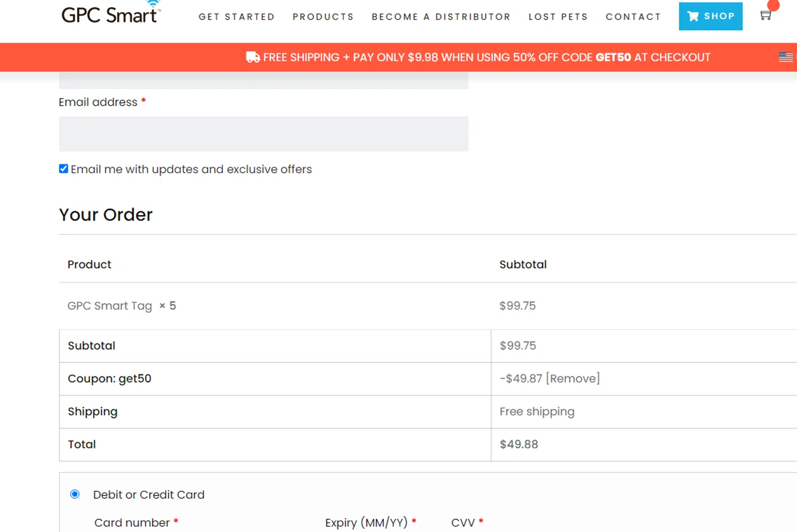Click the CVV label
Viewport: 797px width, 532px height.
(x=463, y=523)
